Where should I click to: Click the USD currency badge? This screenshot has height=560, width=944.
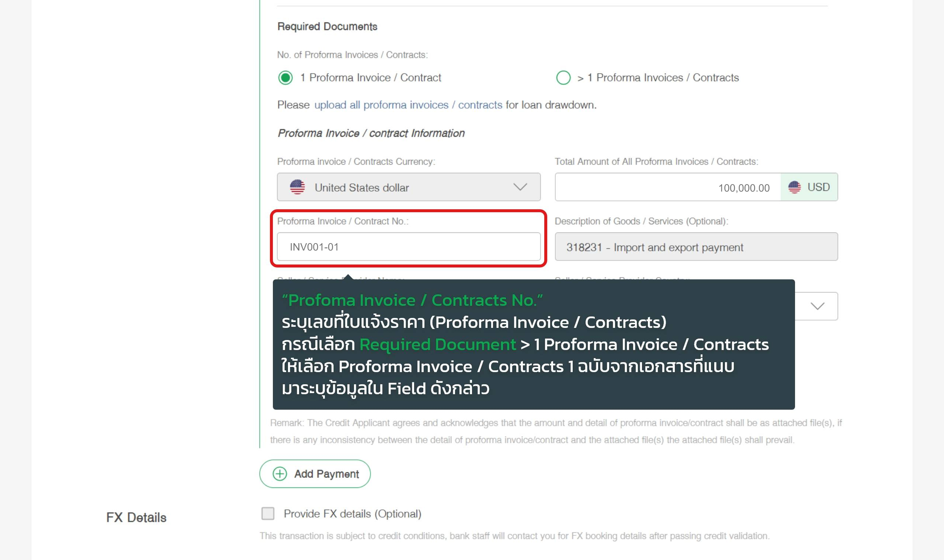click(809, 187)
